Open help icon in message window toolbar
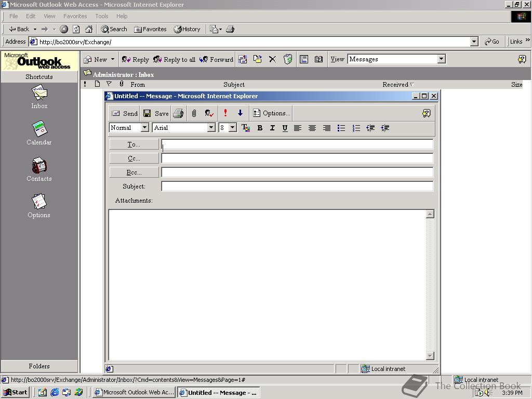The image size is (532, 399). [x=426, y=113]
